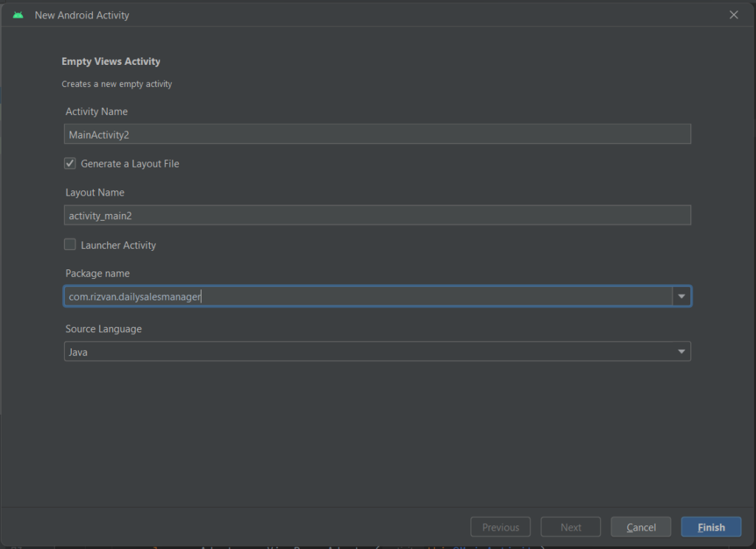Close the New Android Activity dialog

coord(733,15)
